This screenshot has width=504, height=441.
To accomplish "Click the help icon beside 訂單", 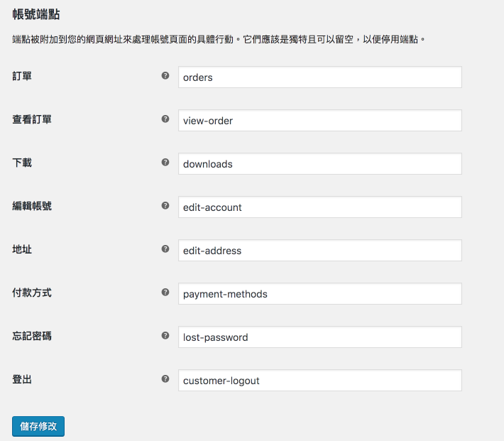I will (x=165, y=75).
